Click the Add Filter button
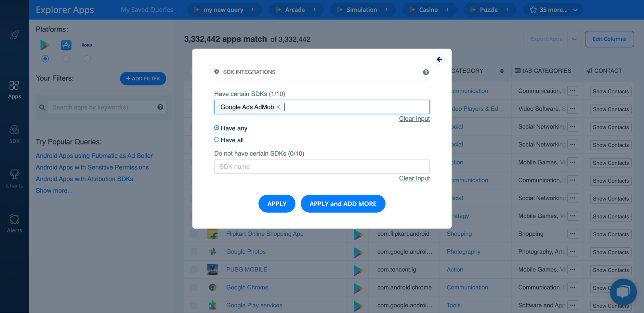Screen dimensions: 644x313 (x=143, y=78)
